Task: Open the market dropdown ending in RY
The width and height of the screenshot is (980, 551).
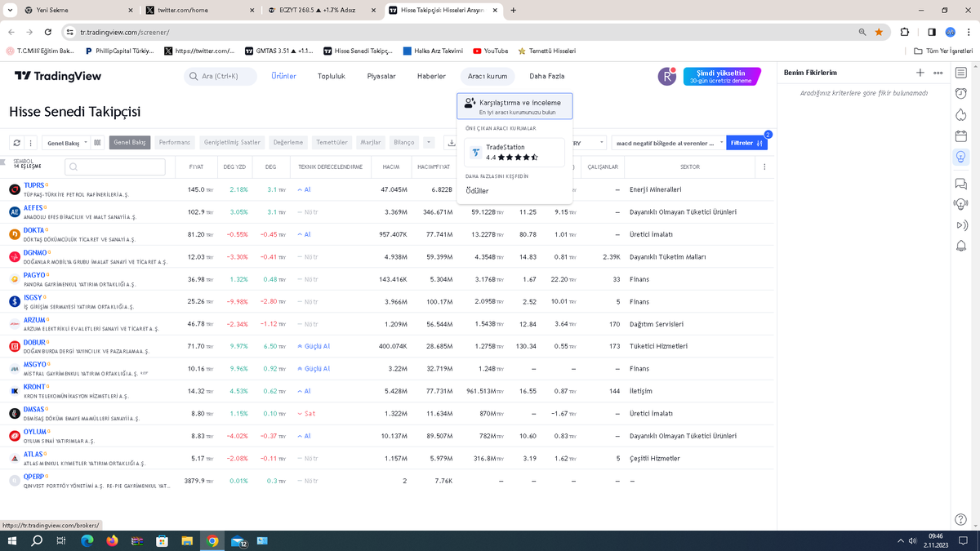Action: coord(590,143)
